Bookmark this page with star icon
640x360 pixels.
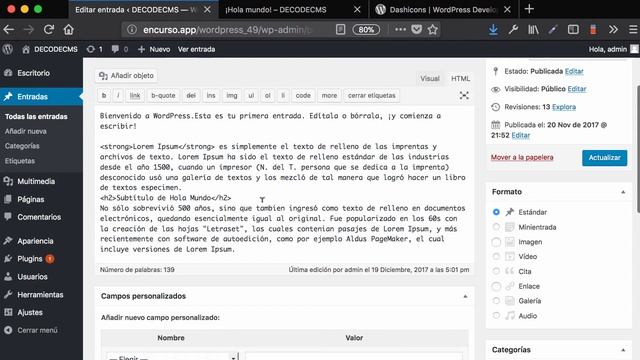coord(433,29)
